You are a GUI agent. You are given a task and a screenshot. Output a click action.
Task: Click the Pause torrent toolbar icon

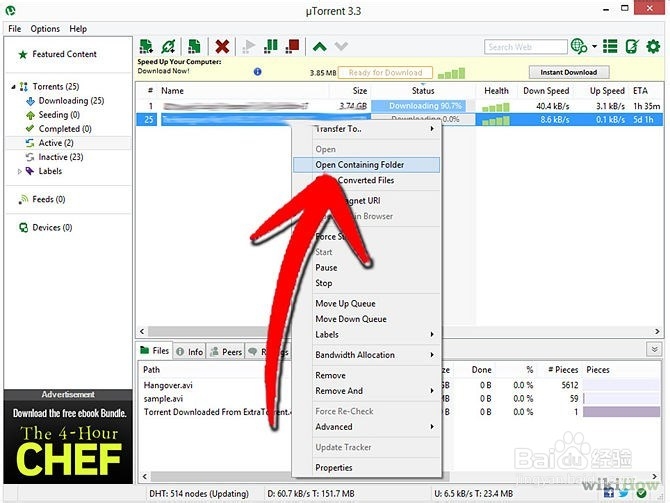(x=271, y=46)
